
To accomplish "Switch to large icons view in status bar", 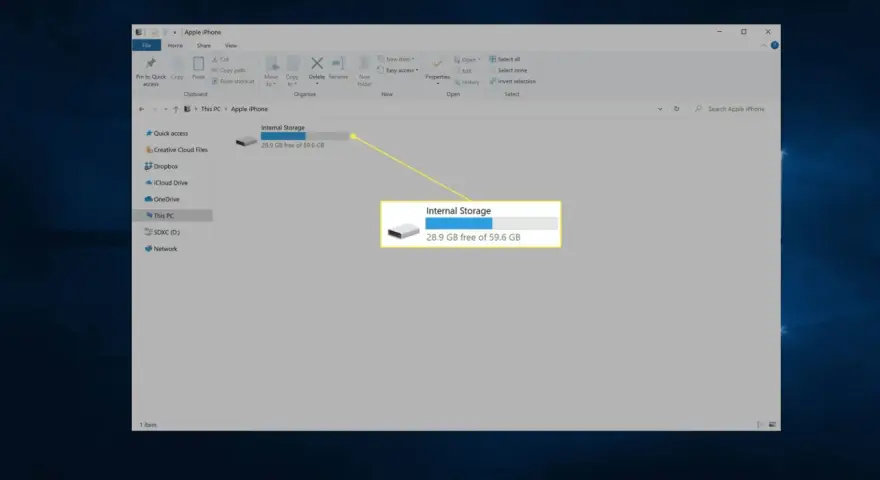I will (772, 425).
